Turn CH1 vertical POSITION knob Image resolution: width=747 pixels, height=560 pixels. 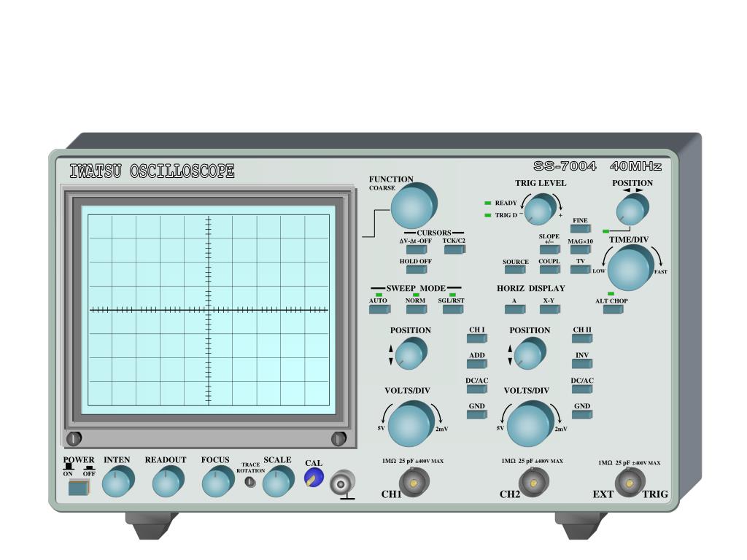(411, 353)
